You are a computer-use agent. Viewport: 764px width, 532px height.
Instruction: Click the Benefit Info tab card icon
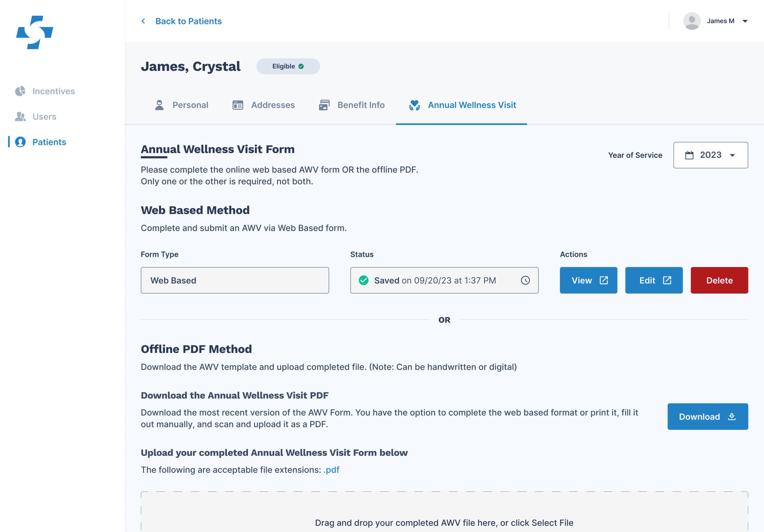pos(324,105)
